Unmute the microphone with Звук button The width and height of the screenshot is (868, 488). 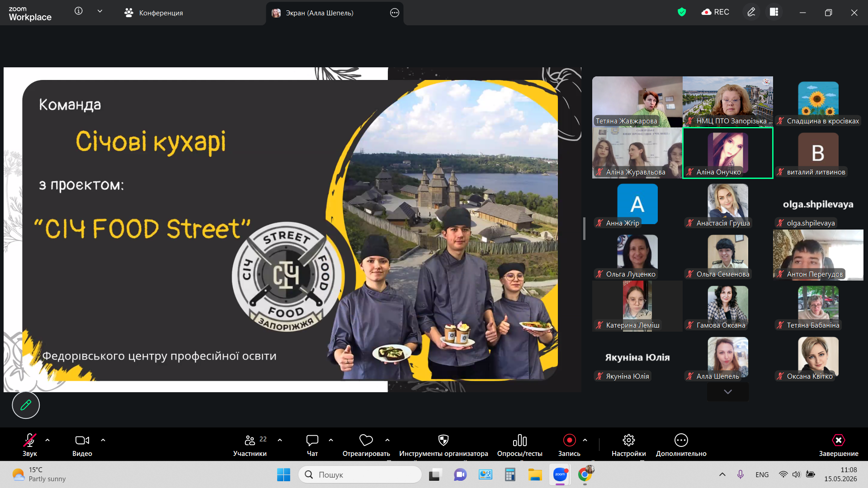[x=30, y=445]
